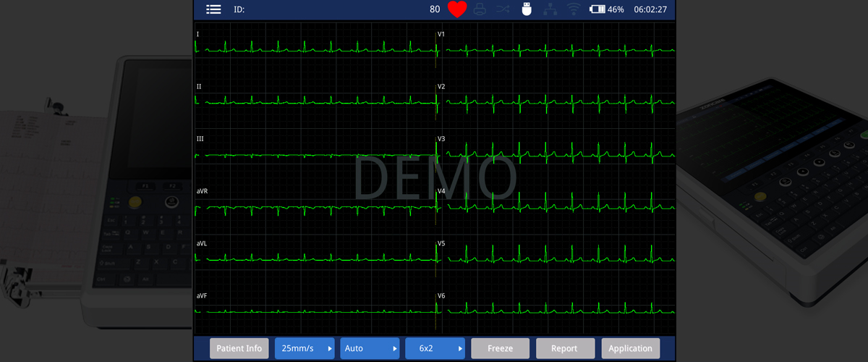Click the Report button

coord(565,348)
